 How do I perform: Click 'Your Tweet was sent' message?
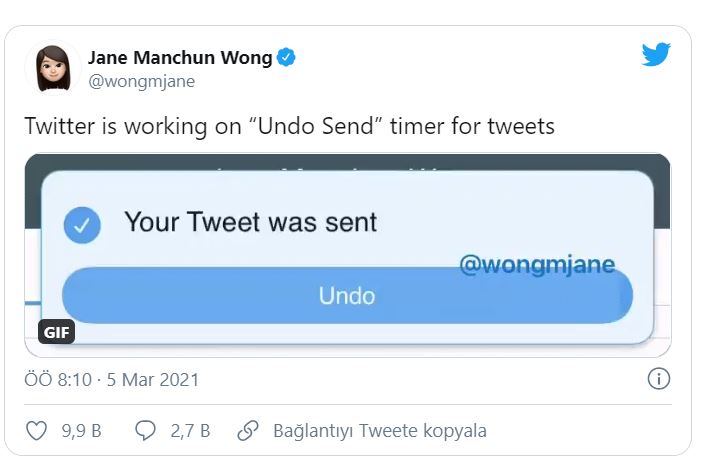coord(251,222)
